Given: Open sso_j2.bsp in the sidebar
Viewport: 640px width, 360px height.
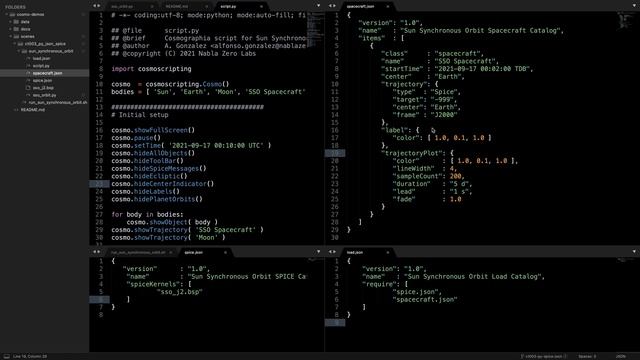Looking at the screenshot, I should coord(43,88).
